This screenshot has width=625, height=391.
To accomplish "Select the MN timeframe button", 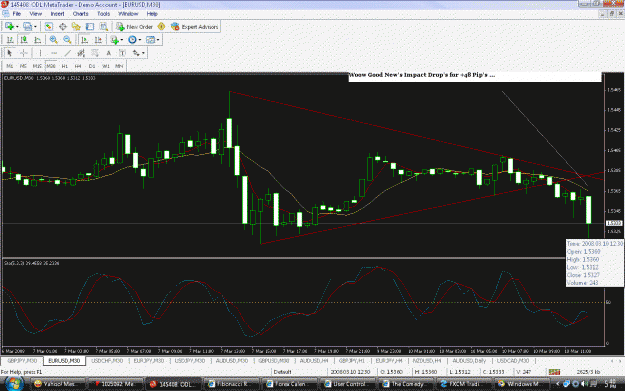I will click(119, 66).
